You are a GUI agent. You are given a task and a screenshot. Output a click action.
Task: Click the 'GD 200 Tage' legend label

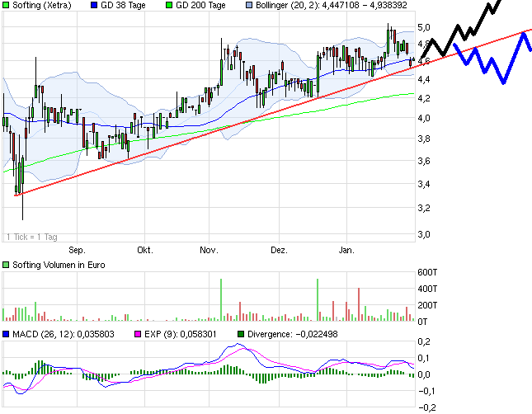[x=200, y=6]
